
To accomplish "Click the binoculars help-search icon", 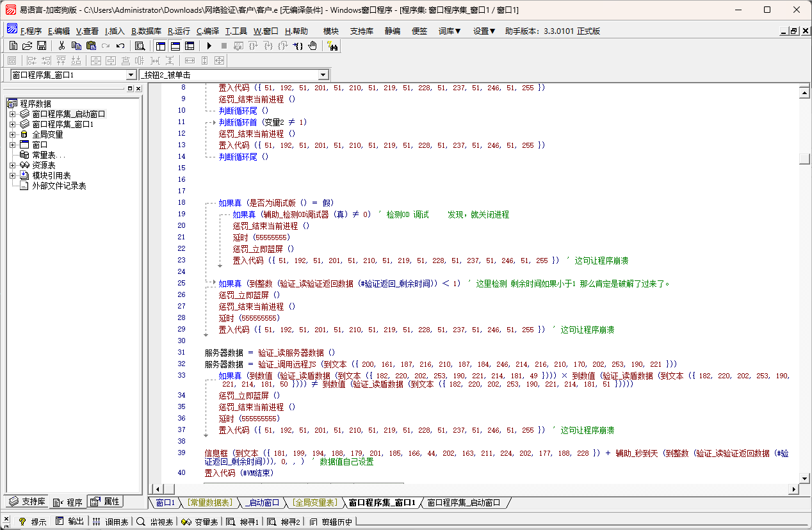I will coord(332,45).
